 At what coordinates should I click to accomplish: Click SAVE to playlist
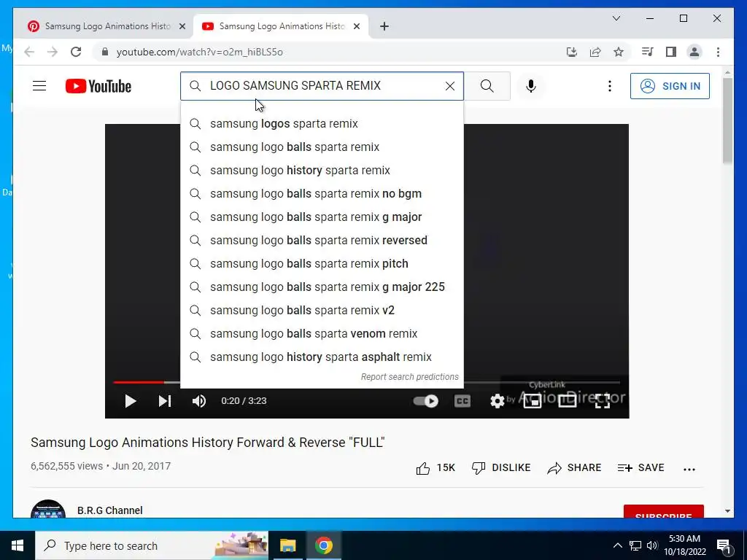pyautogui.click(x=640, y=468)
